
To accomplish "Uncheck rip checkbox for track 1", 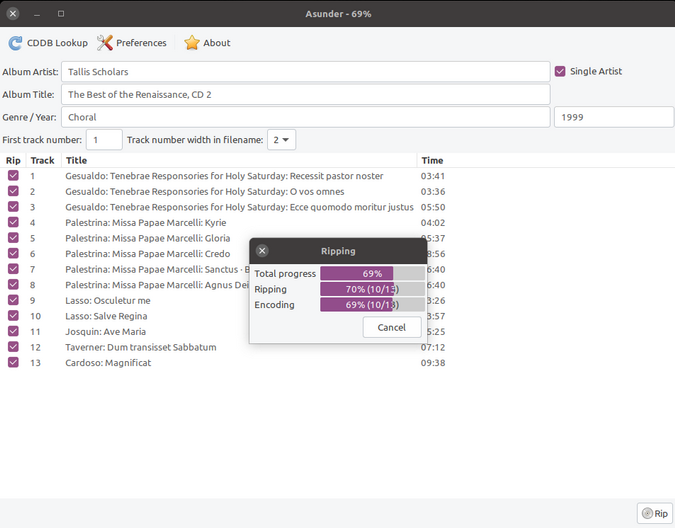I will click(x=13, y=176).
